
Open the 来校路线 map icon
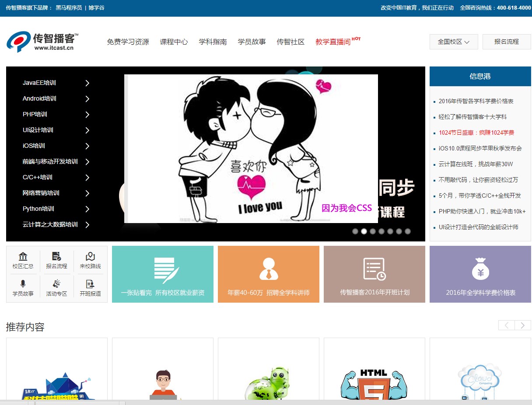pos(90,257)
